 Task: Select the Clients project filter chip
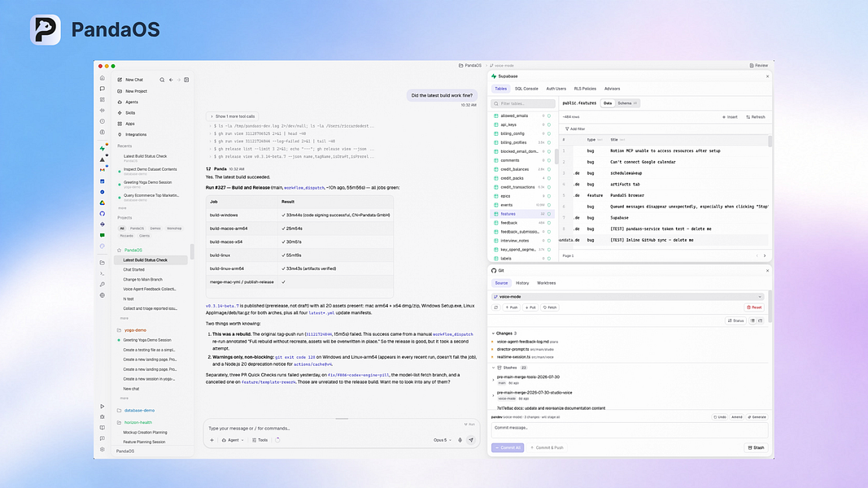(145, 236)
